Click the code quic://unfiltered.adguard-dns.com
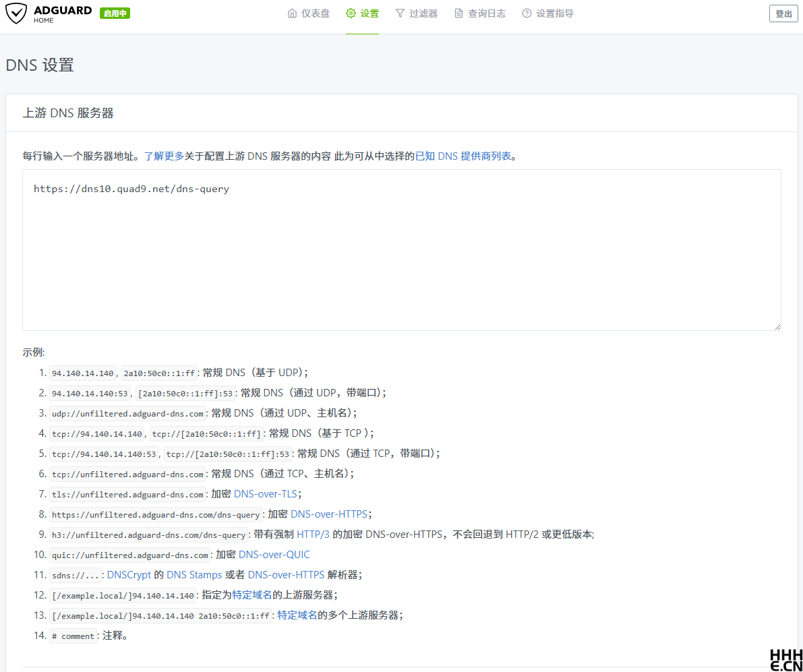Image resolution: width=803 pixels, height=672 pixels. [130, 555]
